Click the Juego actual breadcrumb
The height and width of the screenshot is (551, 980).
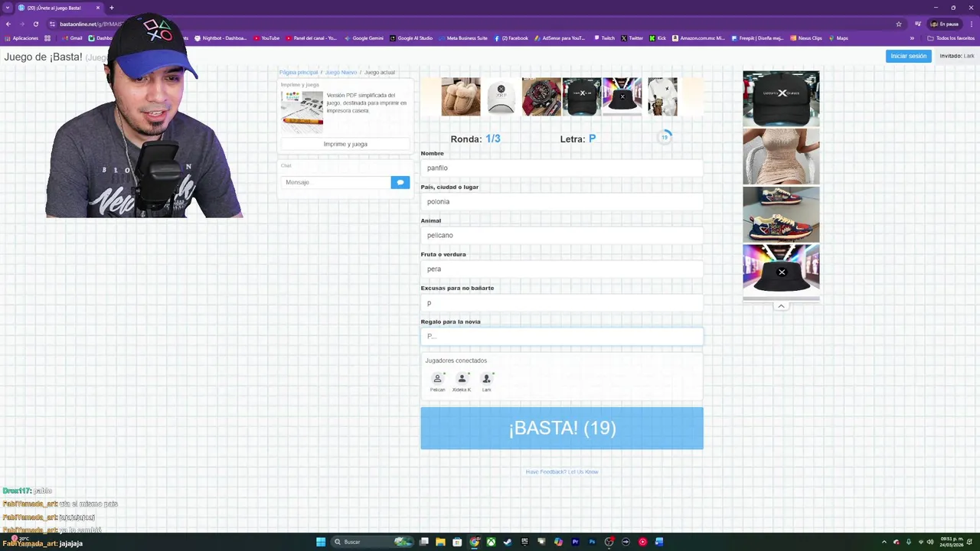pos(380,72)
